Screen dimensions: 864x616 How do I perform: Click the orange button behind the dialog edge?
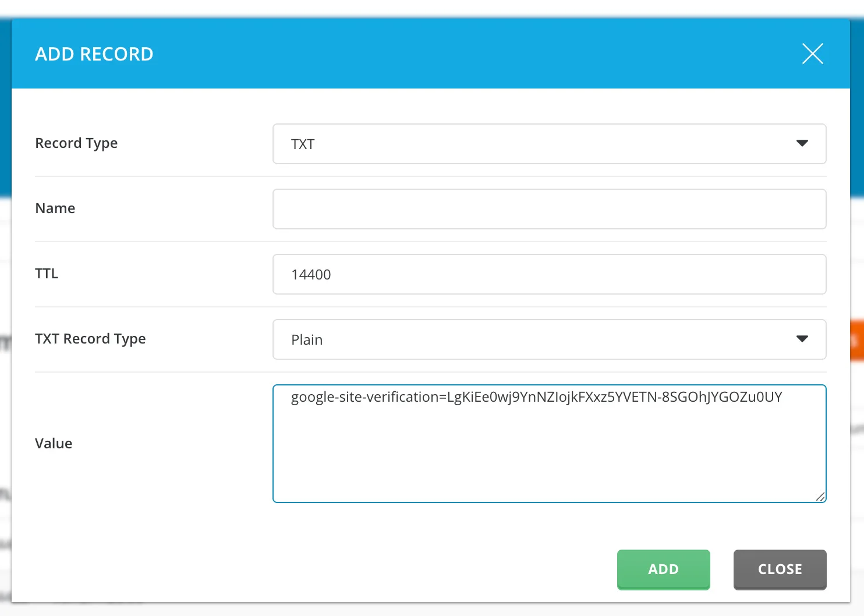[x=856, y=341]
